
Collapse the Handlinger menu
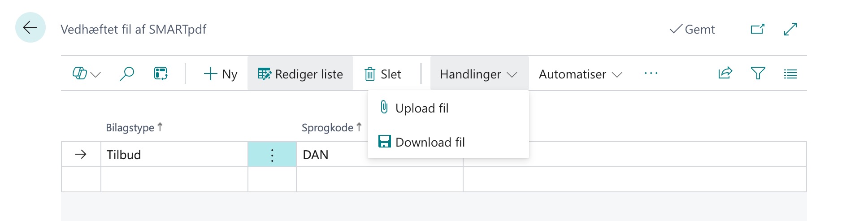tap(478, 74)
